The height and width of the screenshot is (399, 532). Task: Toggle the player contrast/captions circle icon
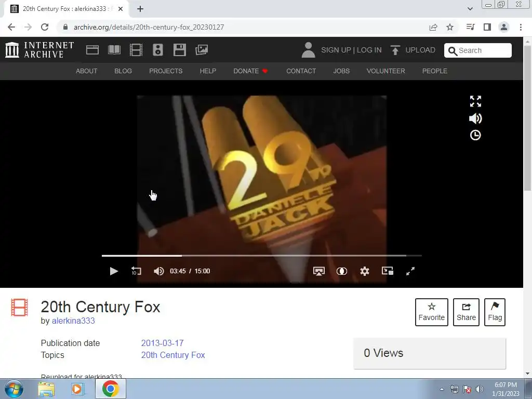[342, 271]
